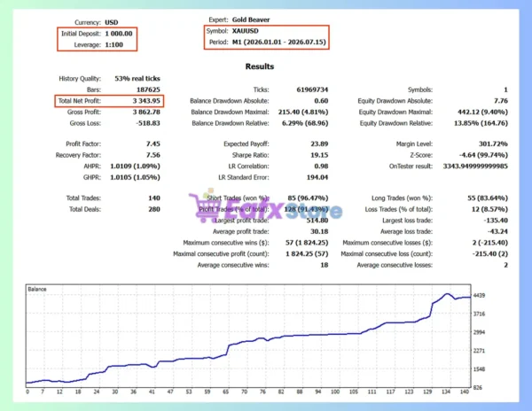Click Balance Drawdown Maximal value 215.40 (4.81%)
Image resolution: width=532 pixels, height=411 pixels.
(x=303, y=112)
